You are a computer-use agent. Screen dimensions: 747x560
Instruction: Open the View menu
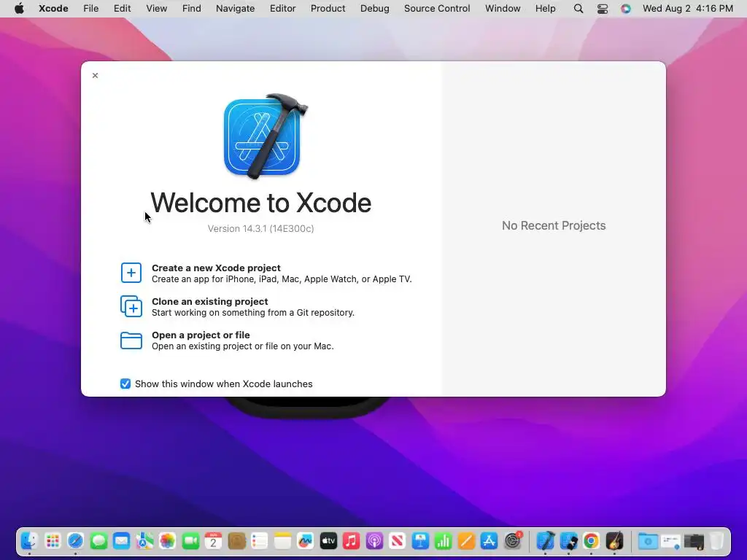pos(156,9)
